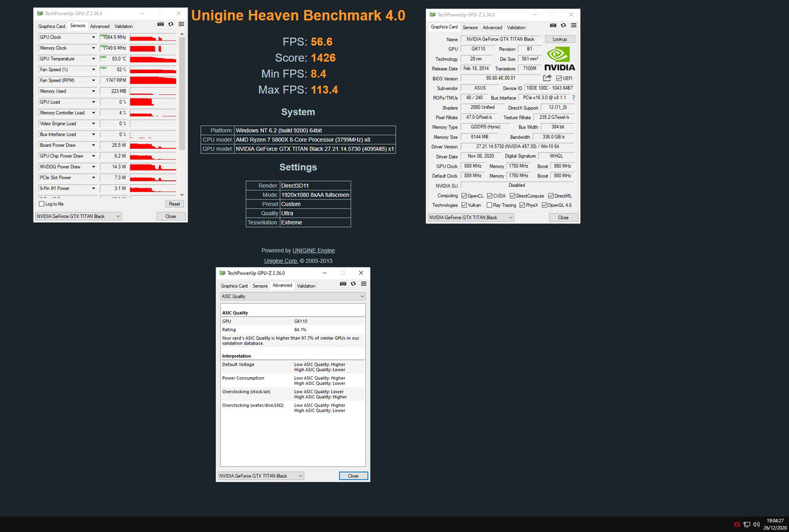Toggle the UEFI checkbox
The height and width of the screenshot is (532, 789).
[x=559, y=78]
